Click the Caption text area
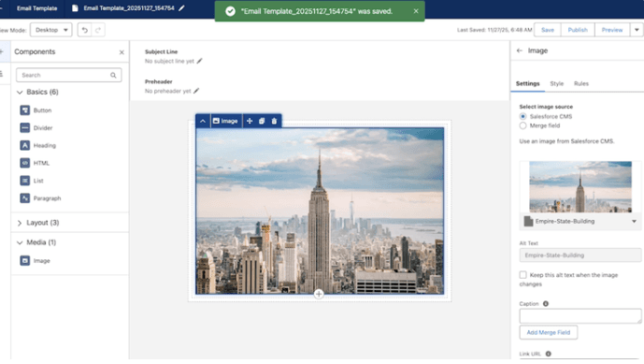 (580, 316)
